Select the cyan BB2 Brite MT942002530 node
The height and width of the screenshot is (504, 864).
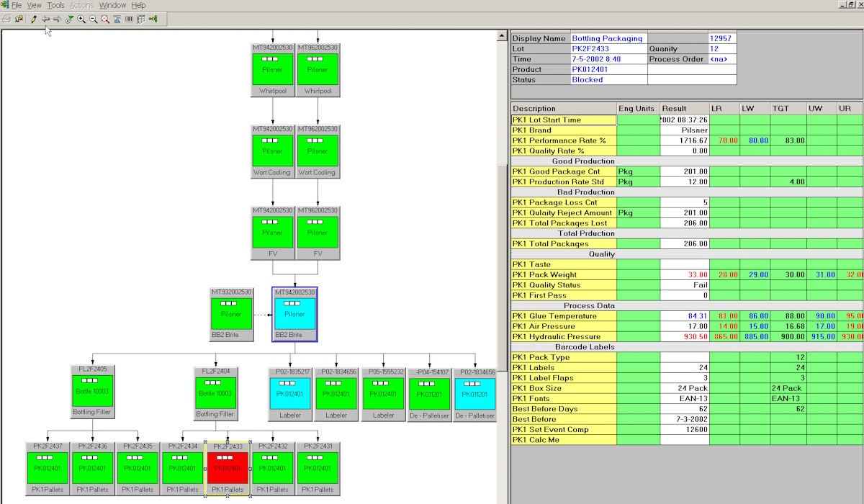tap(294, 314)
